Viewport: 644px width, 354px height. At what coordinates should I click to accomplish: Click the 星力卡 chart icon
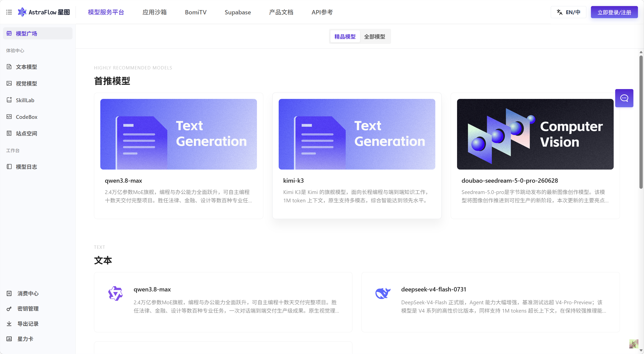tap(9, 339)
